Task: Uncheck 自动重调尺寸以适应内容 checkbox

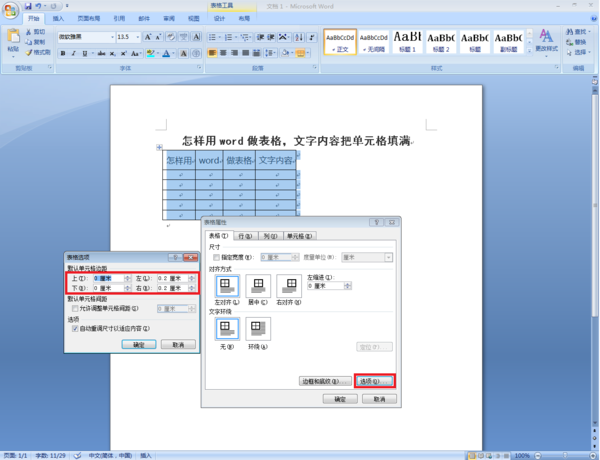Action: pyautogui.click(x=75, y=329)
